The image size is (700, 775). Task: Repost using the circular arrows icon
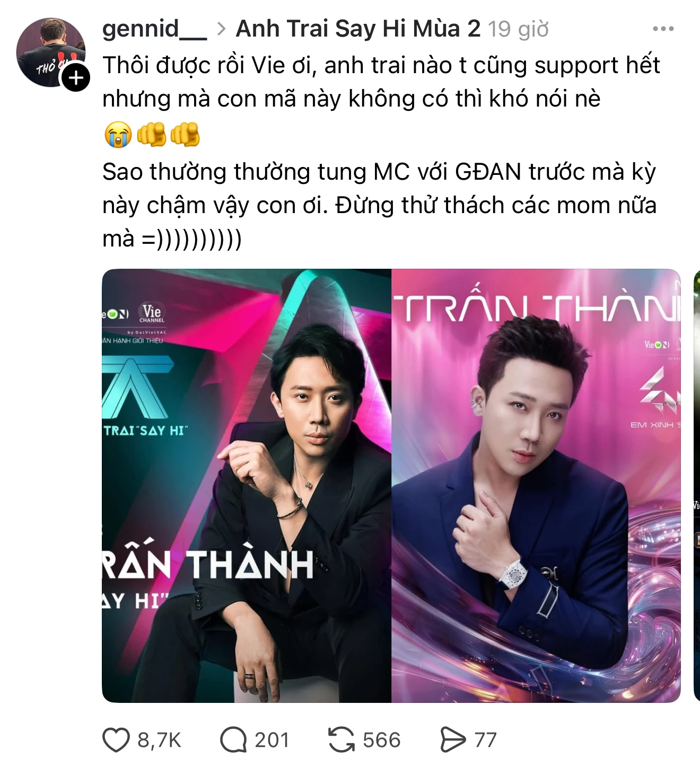tap(342, 740)
